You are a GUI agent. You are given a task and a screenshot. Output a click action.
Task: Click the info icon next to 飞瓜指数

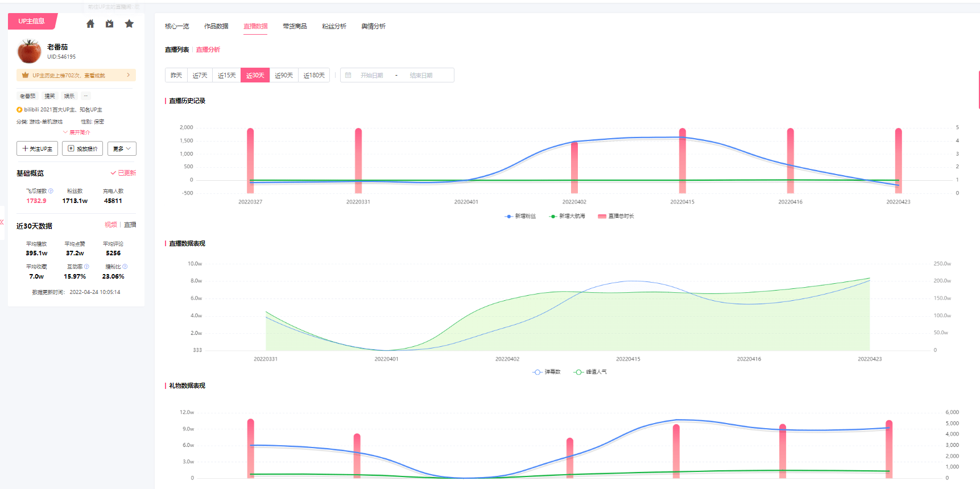click(x=51, y=191)
